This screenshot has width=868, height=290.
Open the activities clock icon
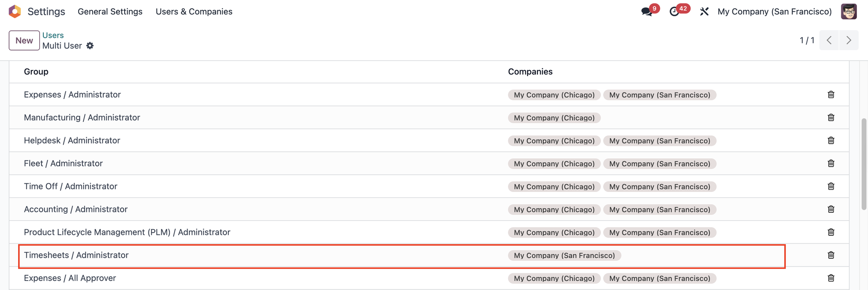[675, 12]
